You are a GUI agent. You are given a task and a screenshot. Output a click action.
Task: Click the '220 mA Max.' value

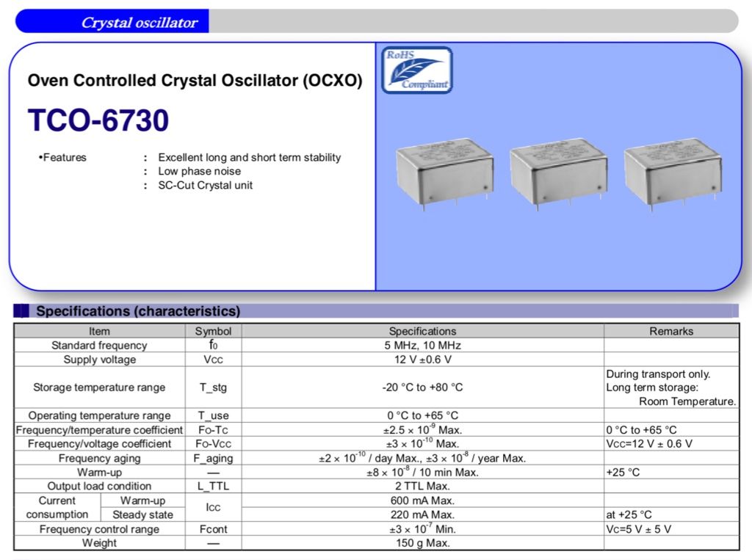pos(422,514)
